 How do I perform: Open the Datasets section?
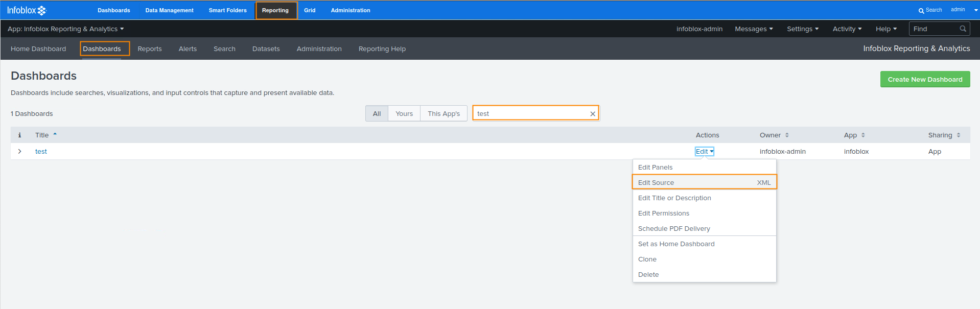pyautogui.click(x=266, y=49)
